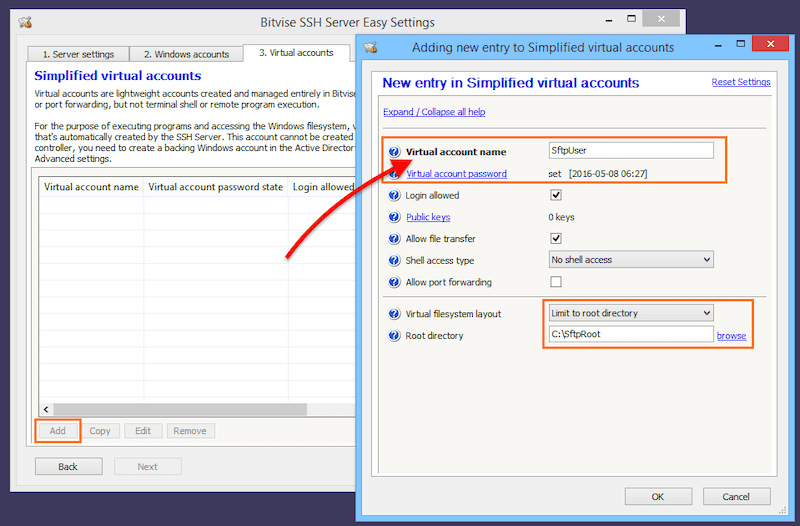This screenshot has width=800, height=526.
Task: Click the Remove button under accounts table
Action: (190, 431)
